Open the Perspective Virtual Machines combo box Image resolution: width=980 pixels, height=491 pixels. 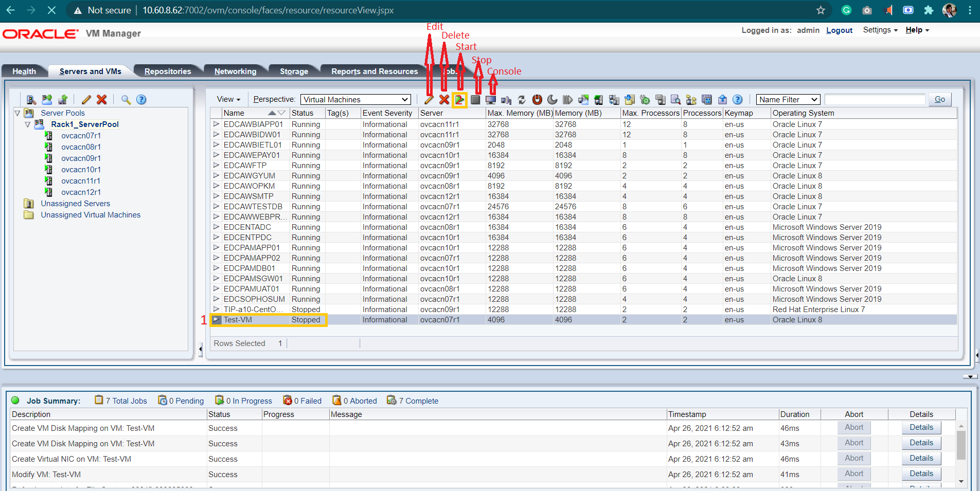pos(356,99)
